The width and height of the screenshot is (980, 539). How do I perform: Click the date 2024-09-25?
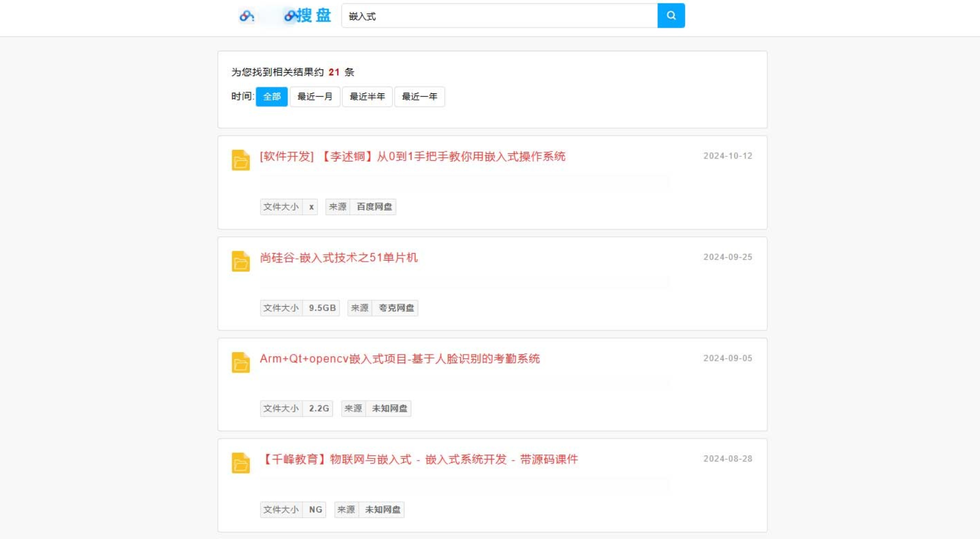point(728,257)
